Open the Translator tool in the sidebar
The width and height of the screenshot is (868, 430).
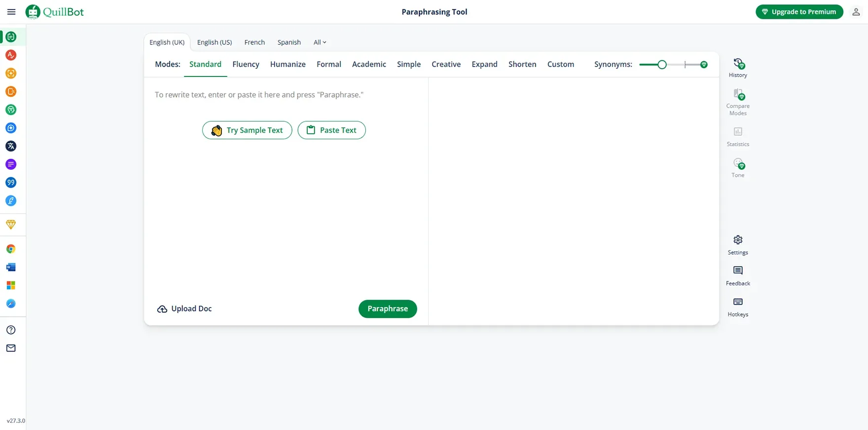tap(11, 146)
